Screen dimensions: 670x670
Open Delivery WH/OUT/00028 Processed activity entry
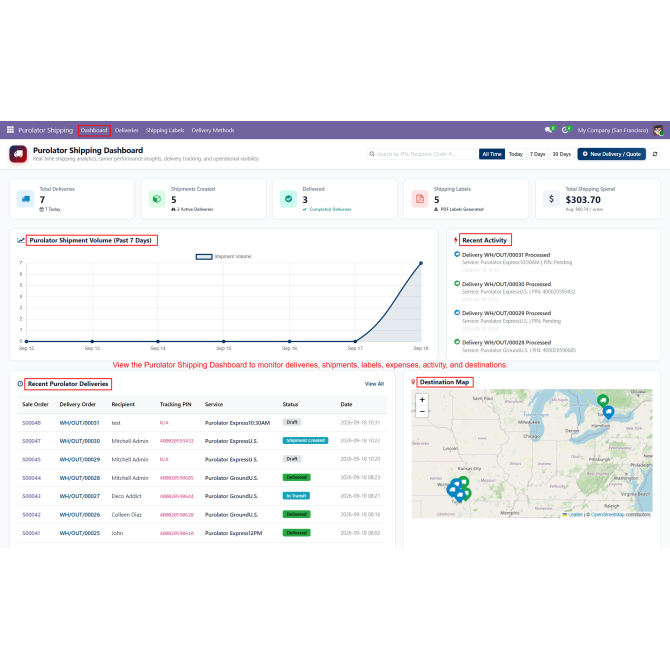506,343
